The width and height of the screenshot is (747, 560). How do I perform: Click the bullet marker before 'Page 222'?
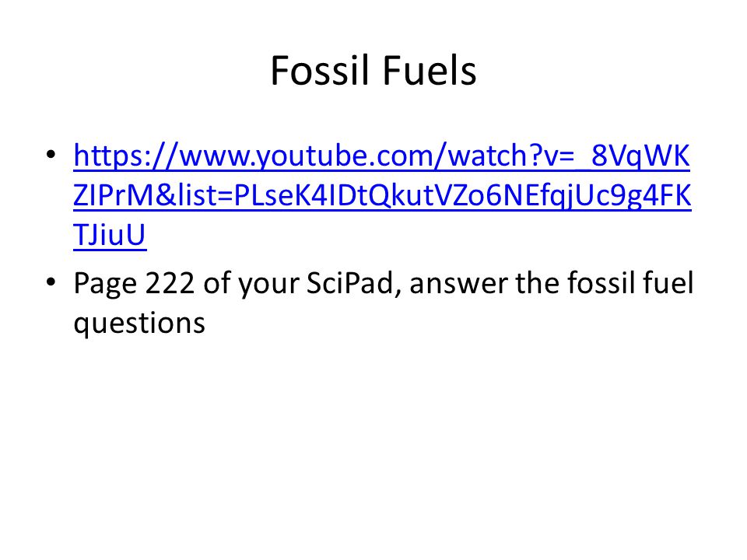pos(51,282)
